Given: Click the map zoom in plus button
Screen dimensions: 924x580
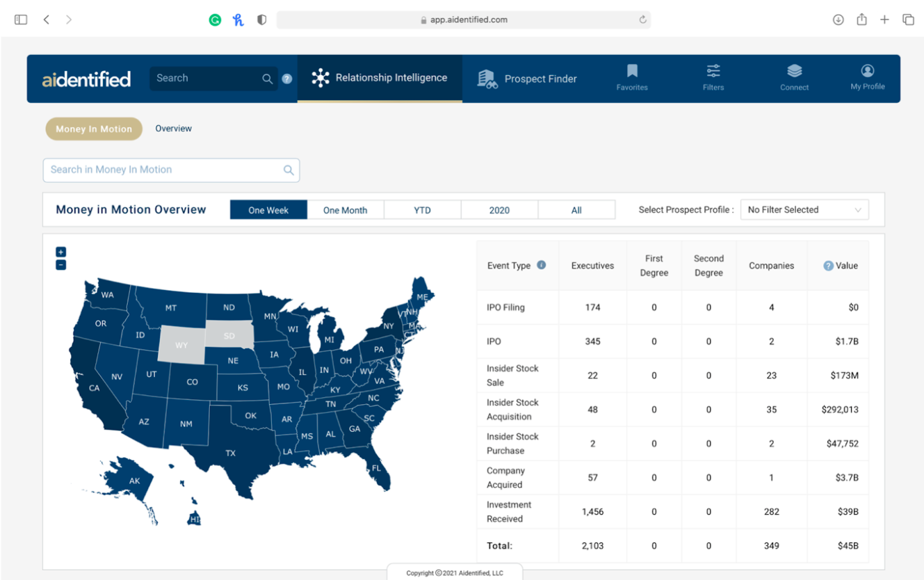Looking at the screenshot, I should point(60,252).
